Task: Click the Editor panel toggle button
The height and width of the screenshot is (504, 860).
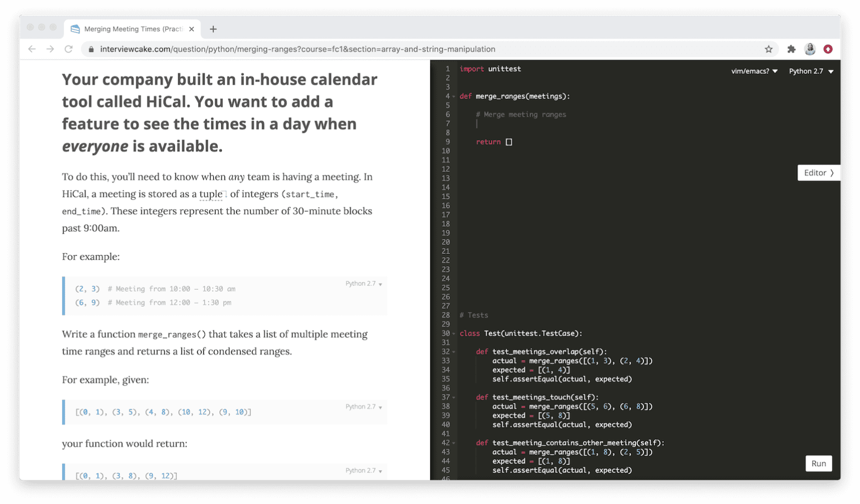Action: coord(819,173)
